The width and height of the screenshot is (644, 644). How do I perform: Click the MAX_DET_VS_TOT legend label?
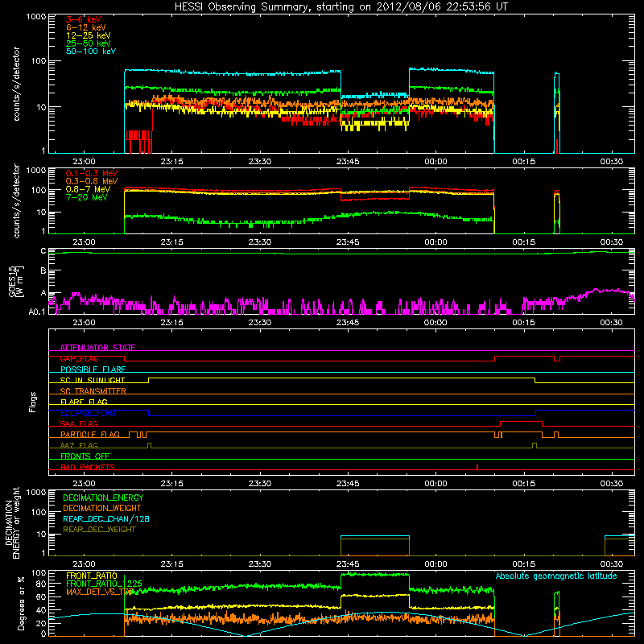coord(100,592)
